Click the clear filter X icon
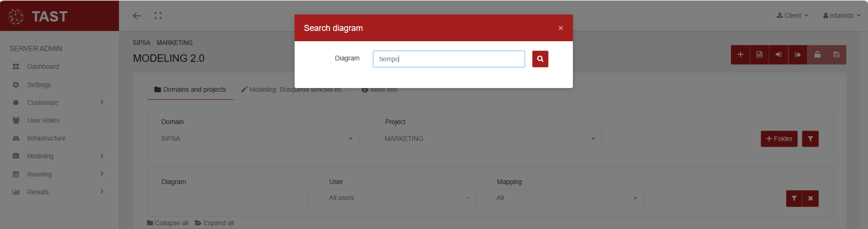This screenshot has width=868, height=229. 810,199
